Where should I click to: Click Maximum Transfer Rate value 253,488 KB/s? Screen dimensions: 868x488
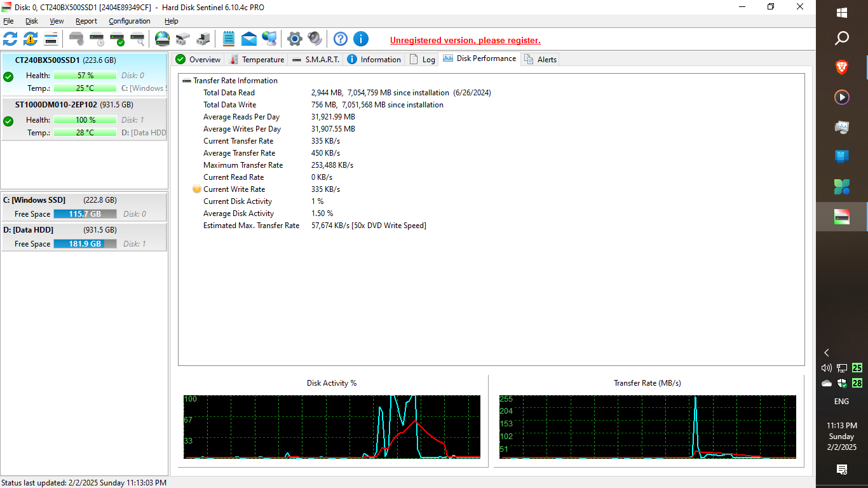pos(332,165)
